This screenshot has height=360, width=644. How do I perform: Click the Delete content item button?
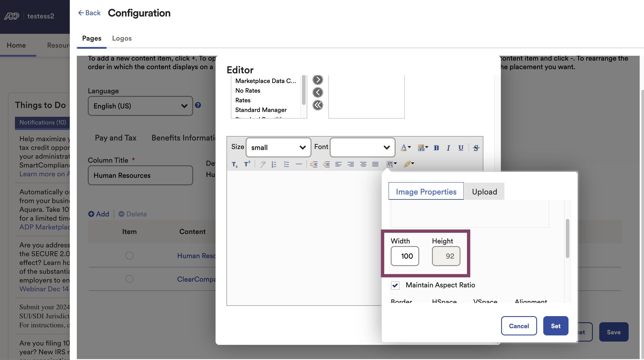point(133,214)
